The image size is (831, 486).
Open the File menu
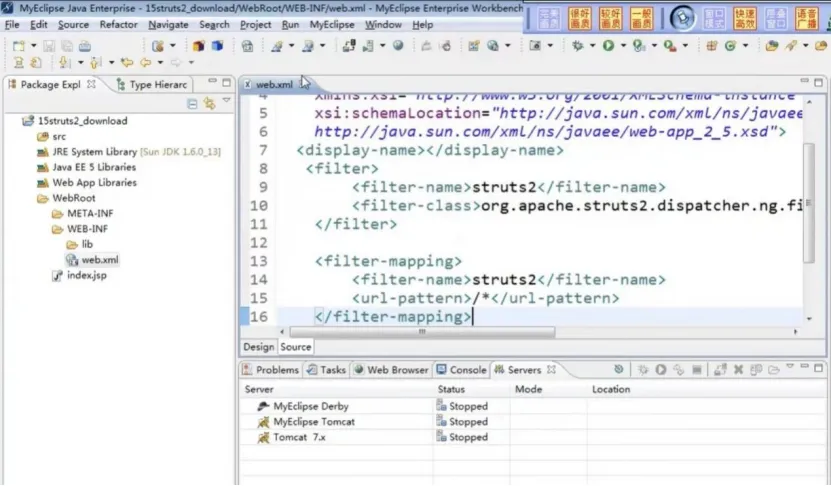point(12,24)
